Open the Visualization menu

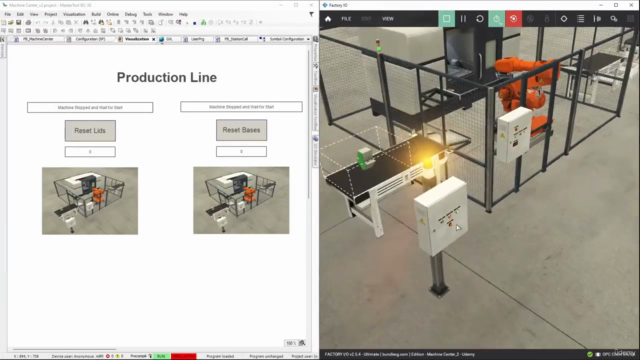coord(74,14)
